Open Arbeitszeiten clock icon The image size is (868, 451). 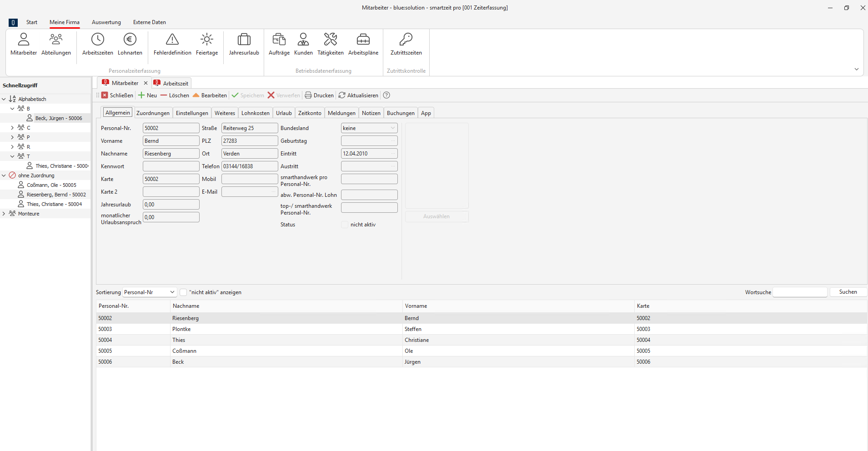97,45
